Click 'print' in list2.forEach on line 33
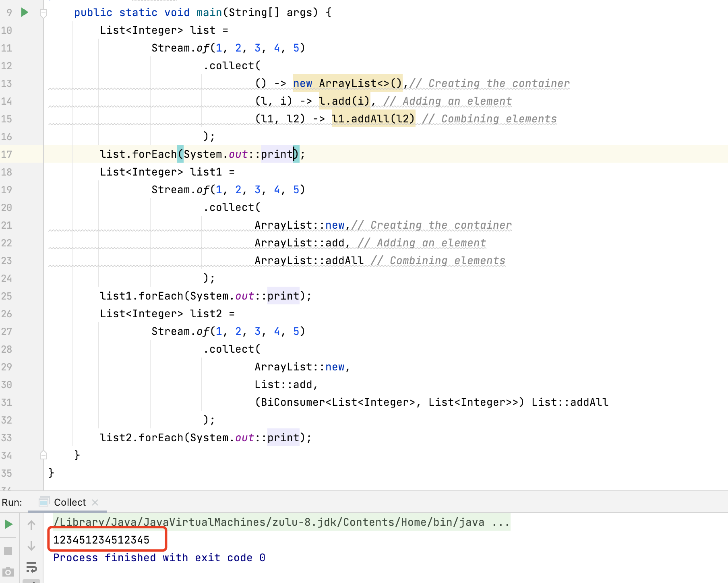This screenshot has height=583, width=728. (283, 438)
